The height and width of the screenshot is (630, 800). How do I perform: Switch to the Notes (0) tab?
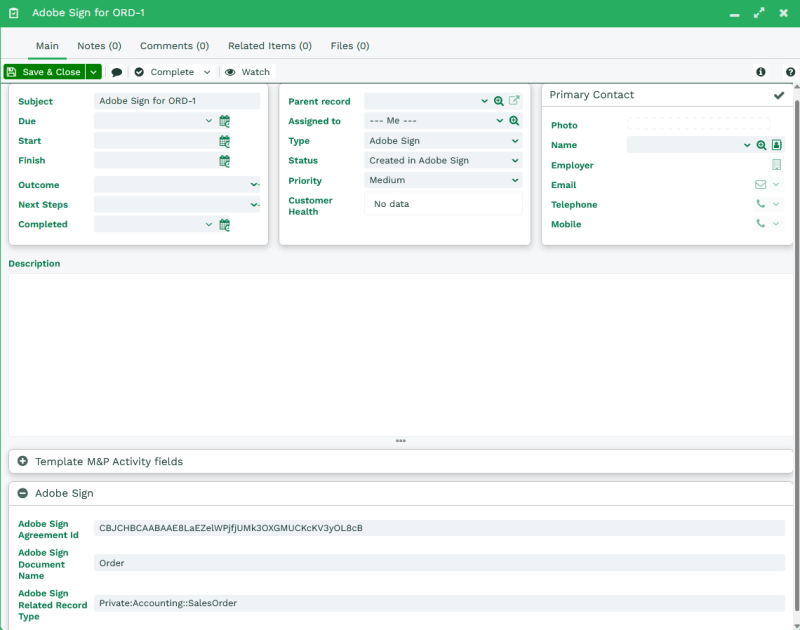pos(99,46)
